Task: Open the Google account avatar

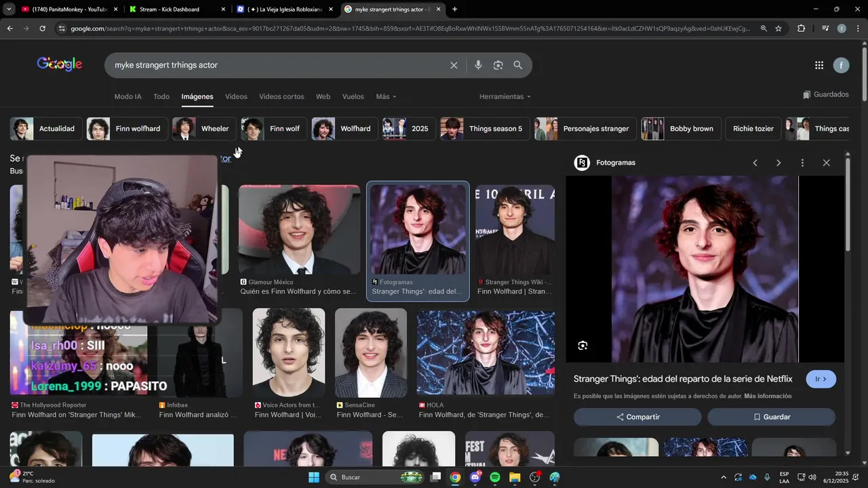Action: 841,65
